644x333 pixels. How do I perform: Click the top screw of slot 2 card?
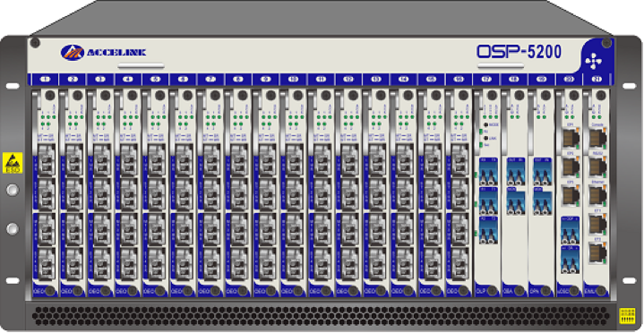click(78, 95)
